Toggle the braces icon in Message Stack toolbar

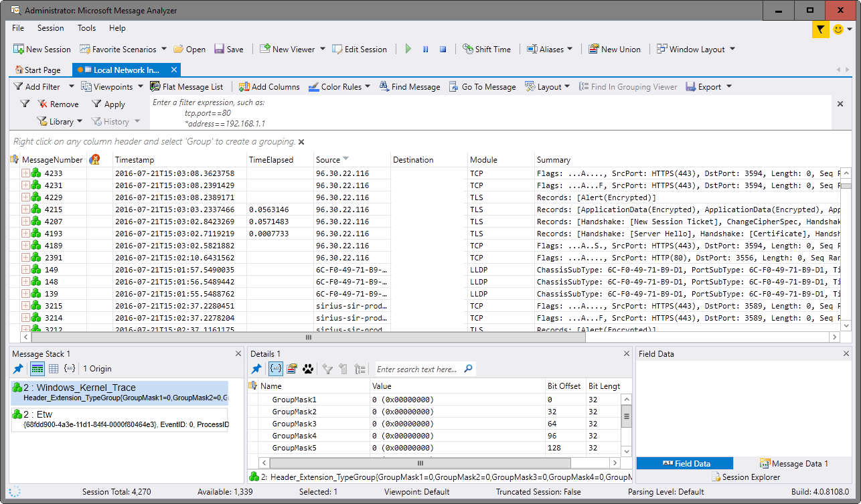coord(69,369)
